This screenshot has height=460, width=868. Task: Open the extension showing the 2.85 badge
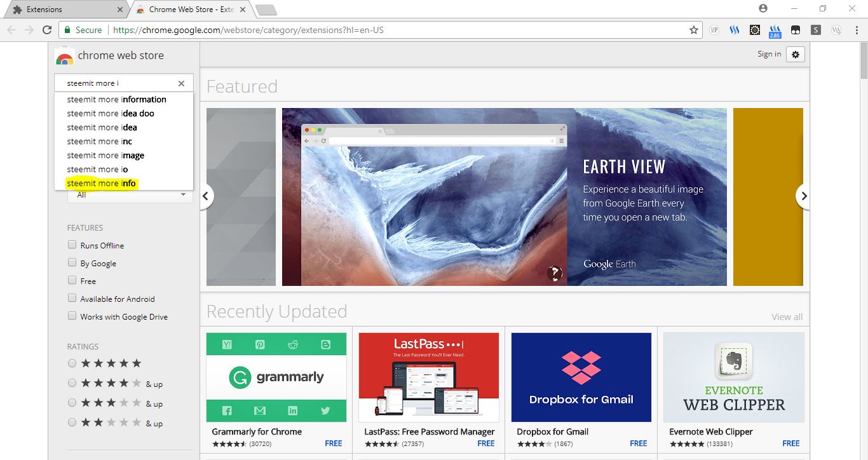775,30
